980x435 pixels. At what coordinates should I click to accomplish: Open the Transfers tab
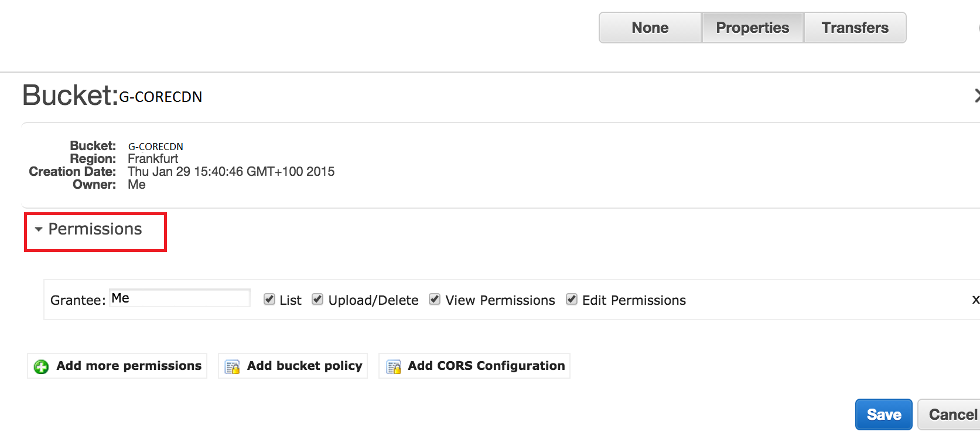(855, 28)
